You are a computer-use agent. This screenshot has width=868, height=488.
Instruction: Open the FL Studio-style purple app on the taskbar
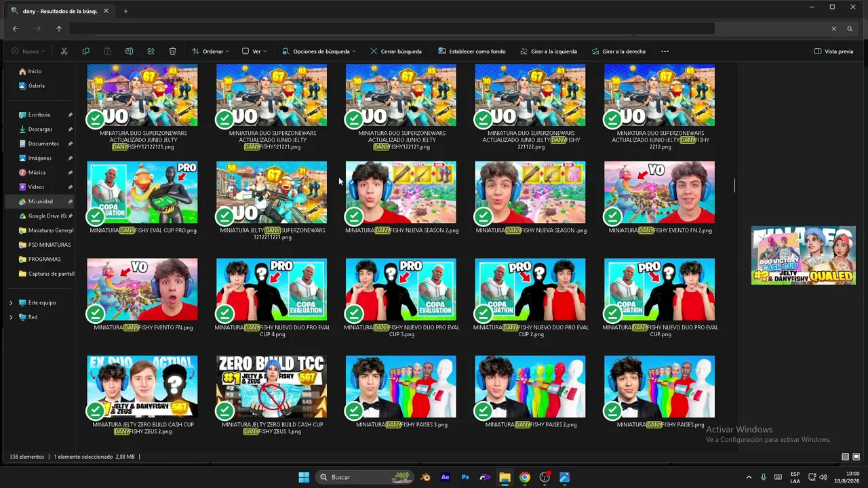click(485, 477)
